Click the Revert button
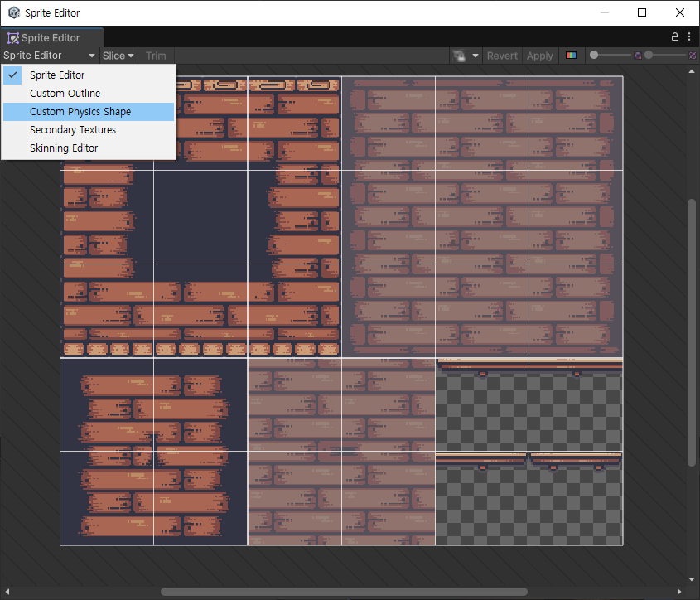The width and height of the screenshot is (700, 600). pos(502,56)
